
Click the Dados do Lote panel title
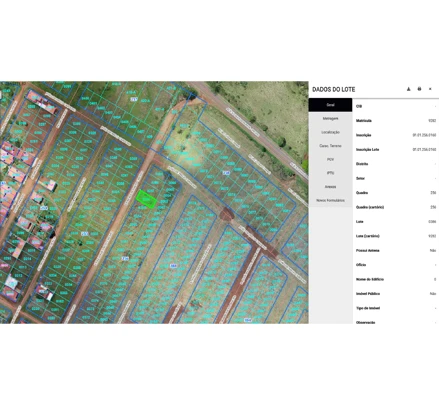334,89
